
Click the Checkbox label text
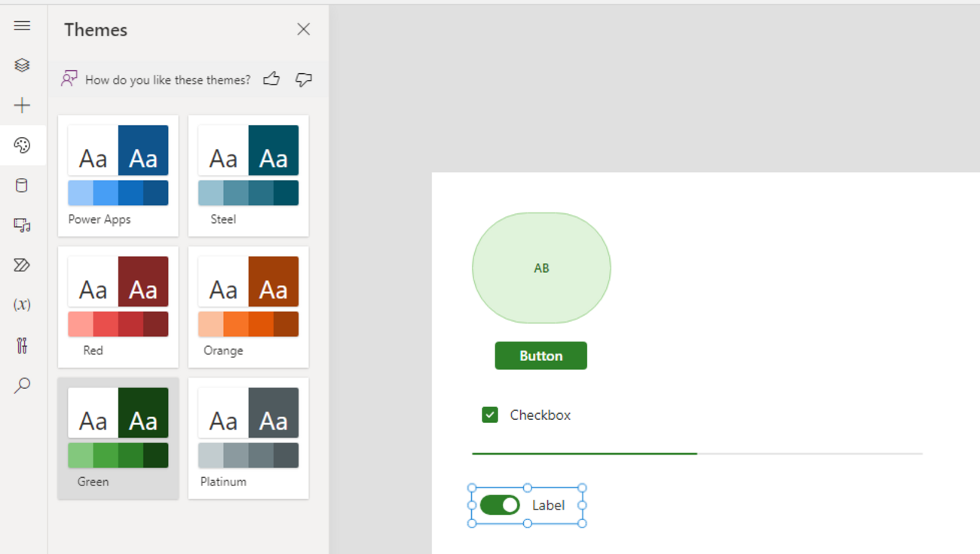click(x=541, y=415)
